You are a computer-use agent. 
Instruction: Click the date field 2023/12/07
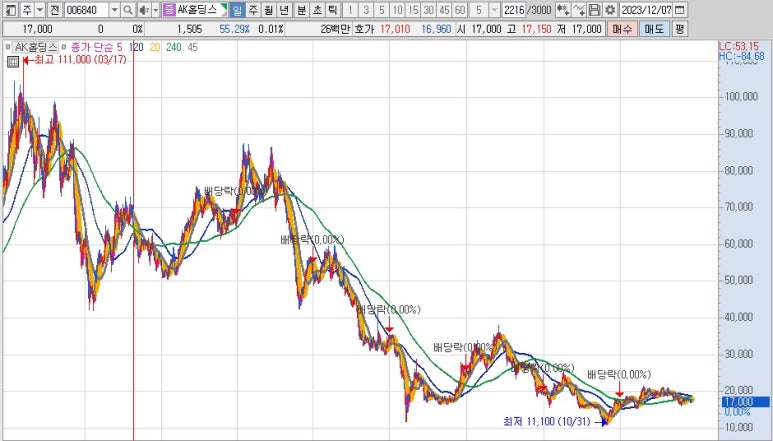[646, 9]
